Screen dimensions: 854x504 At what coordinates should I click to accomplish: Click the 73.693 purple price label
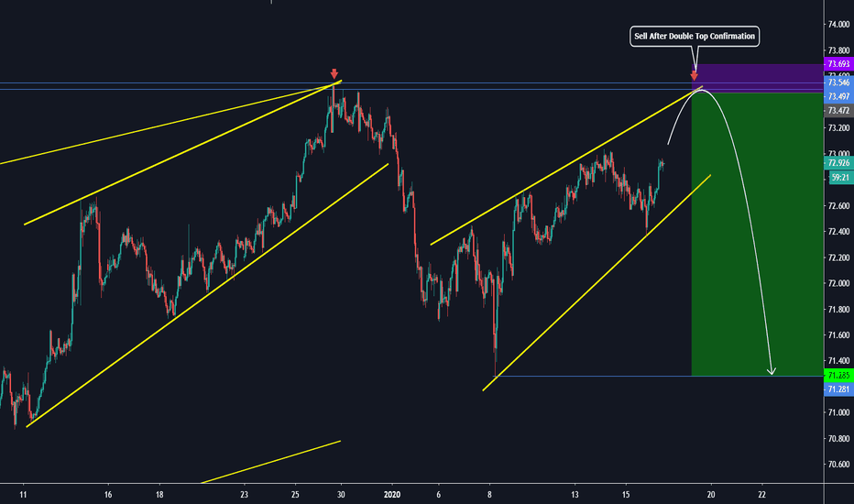[x=838, y=64]
